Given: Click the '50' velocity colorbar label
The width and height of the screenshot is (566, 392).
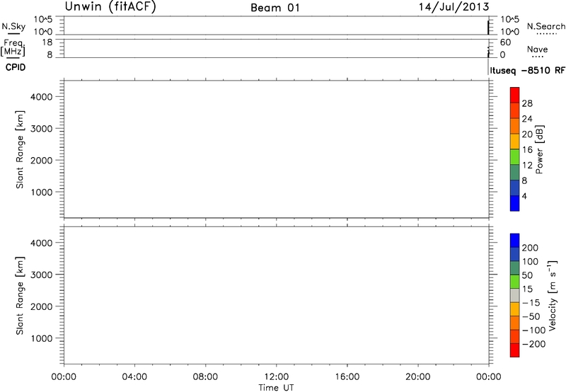Looking at the screenshot, I should click(x=527, y=275).
